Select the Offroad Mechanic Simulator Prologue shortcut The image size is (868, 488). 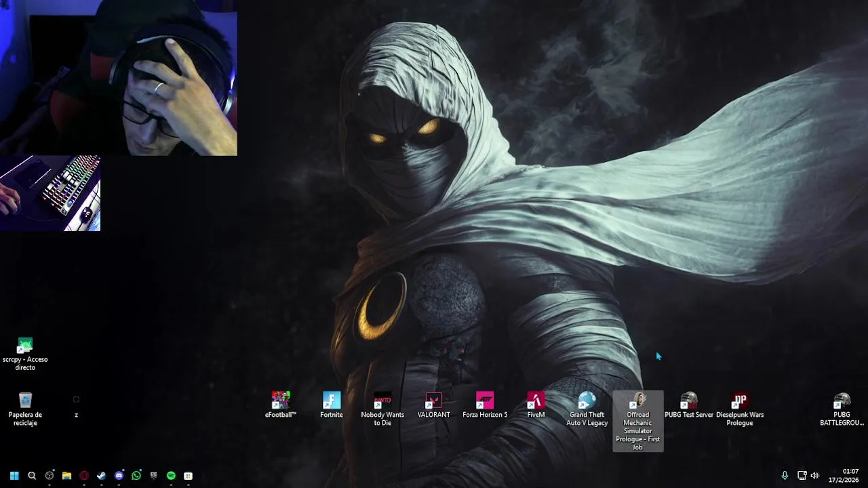(638, 421)
